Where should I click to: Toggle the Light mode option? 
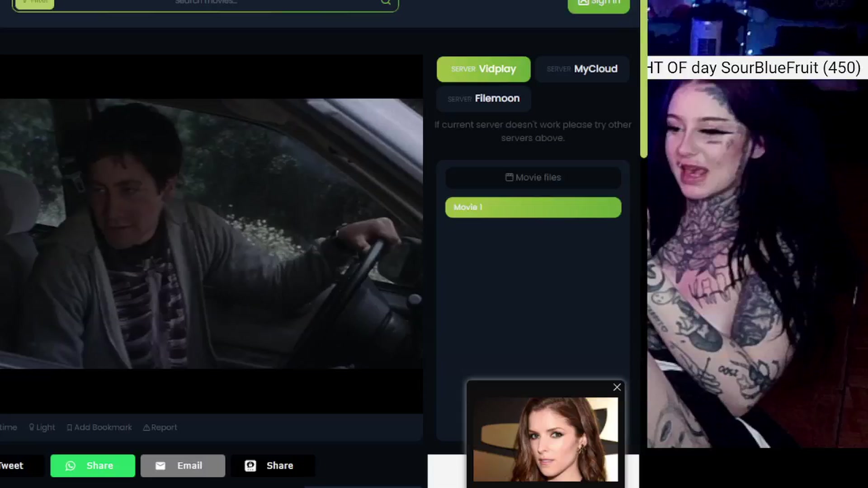42,427
